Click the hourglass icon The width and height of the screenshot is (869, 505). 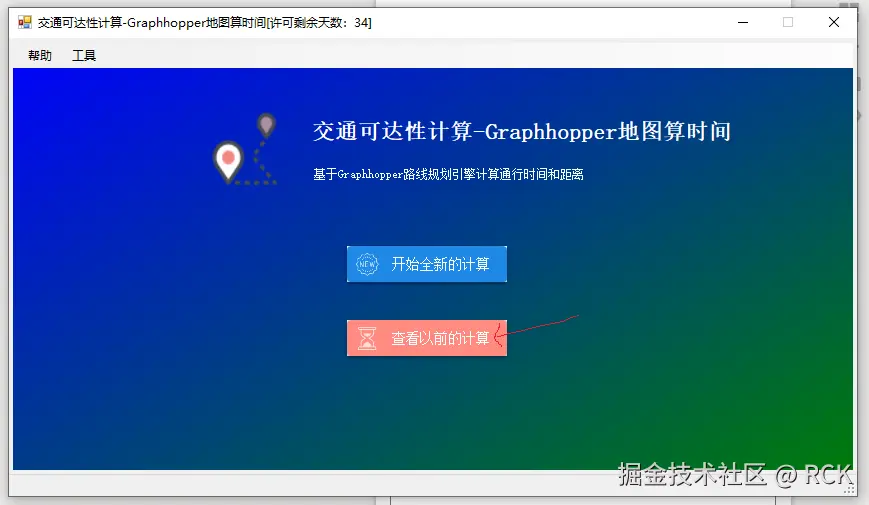click(367, 338)
